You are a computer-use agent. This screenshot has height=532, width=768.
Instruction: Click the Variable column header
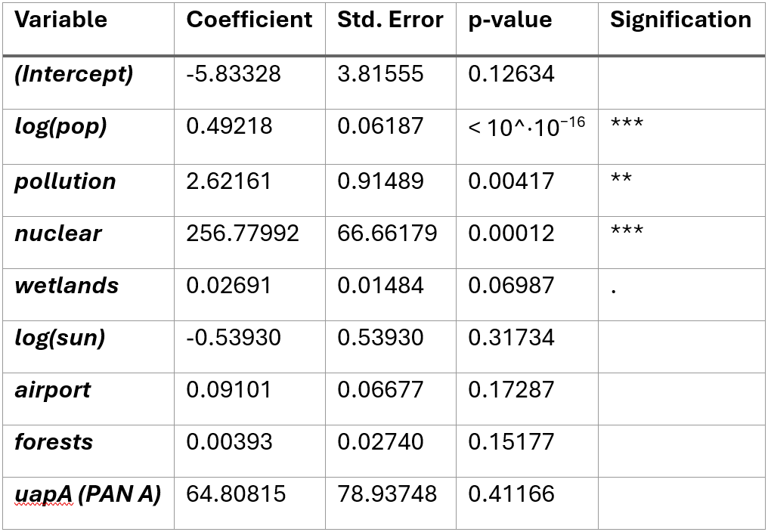click(x=60, y=20)
